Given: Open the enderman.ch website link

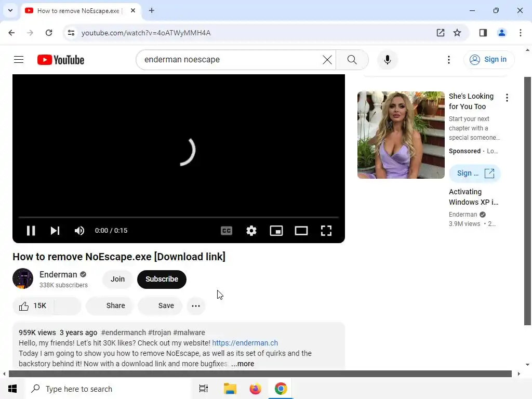Looking at the screenshot, I should pyautogui.click(x=245, y=343).
